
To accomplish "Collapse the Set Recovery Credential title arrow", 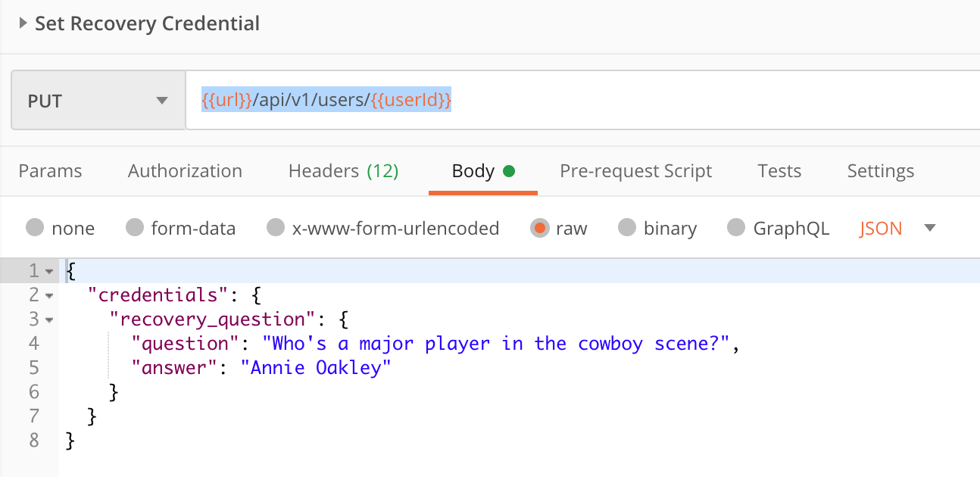I will [x=23, y=24].
